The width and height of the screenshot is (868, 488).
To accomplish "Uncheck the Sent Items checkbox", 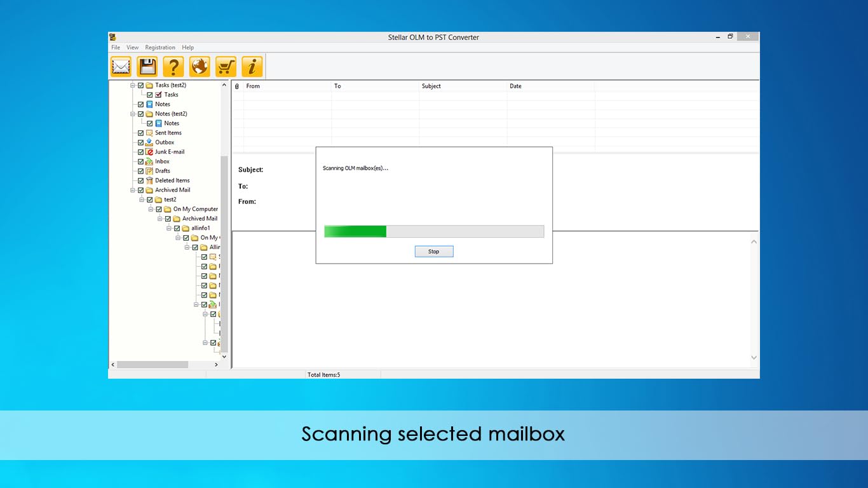I will click(x=140, y=133).
